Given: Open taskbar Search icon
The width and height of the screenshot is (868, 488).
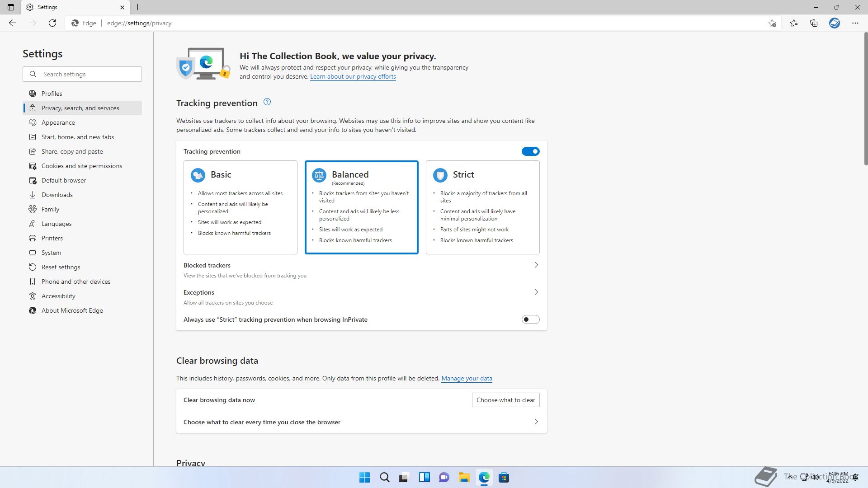Looking at the screenshot, I should click(x=385, y=478).
